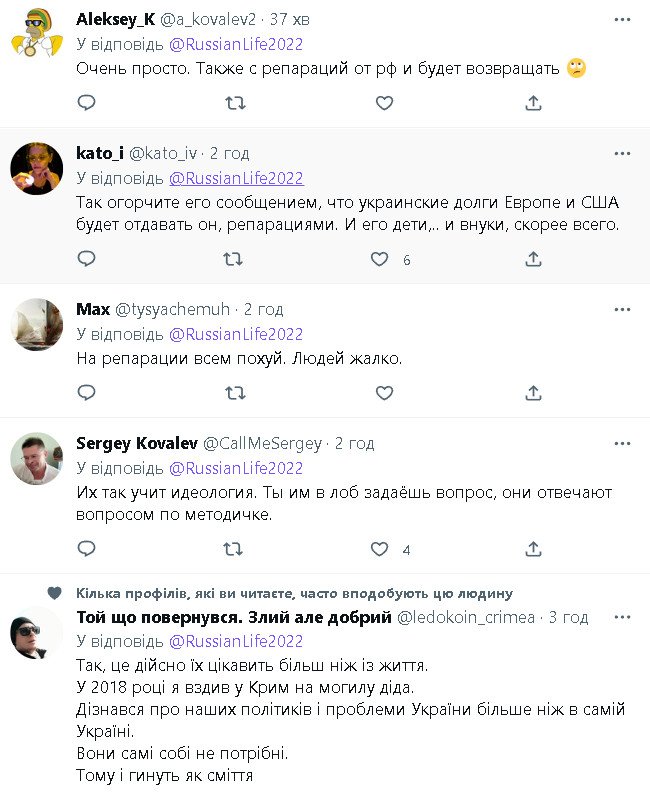Retweet Sergey Kovalev's reply
650x799 pixels.
tap(233, 549)
